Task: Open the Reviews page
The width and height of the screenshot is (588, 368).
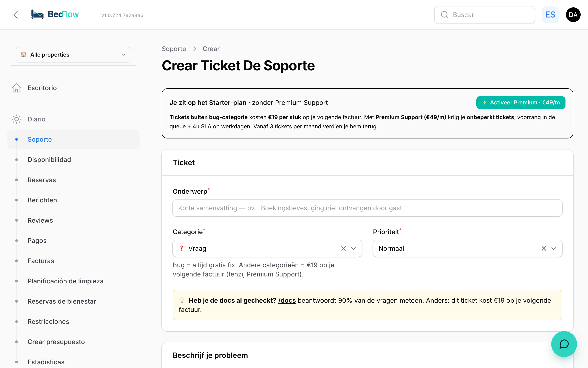Action: click(40, 220)
